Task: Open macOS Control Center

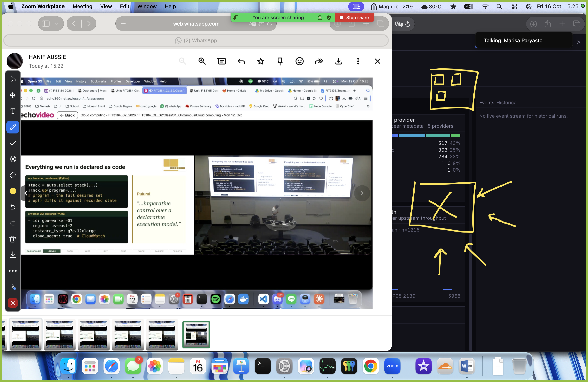Action: [514, 6]
